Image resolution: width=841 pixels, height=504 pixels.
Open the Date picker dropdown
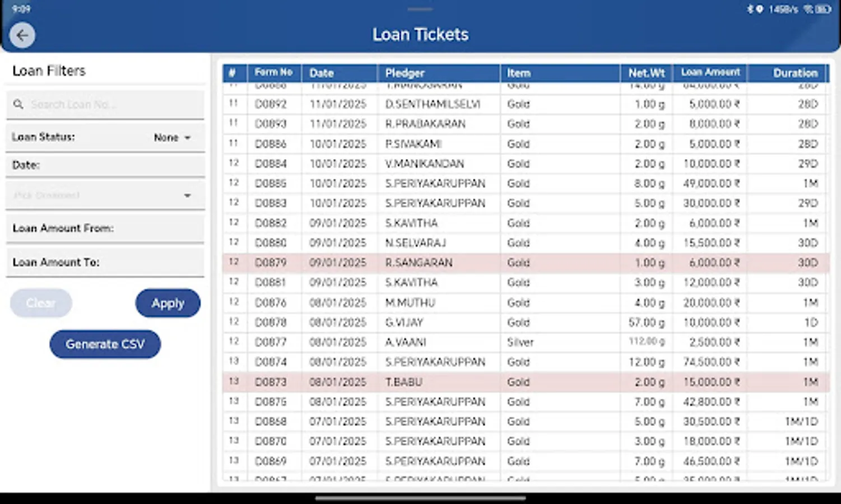point(105,165)
